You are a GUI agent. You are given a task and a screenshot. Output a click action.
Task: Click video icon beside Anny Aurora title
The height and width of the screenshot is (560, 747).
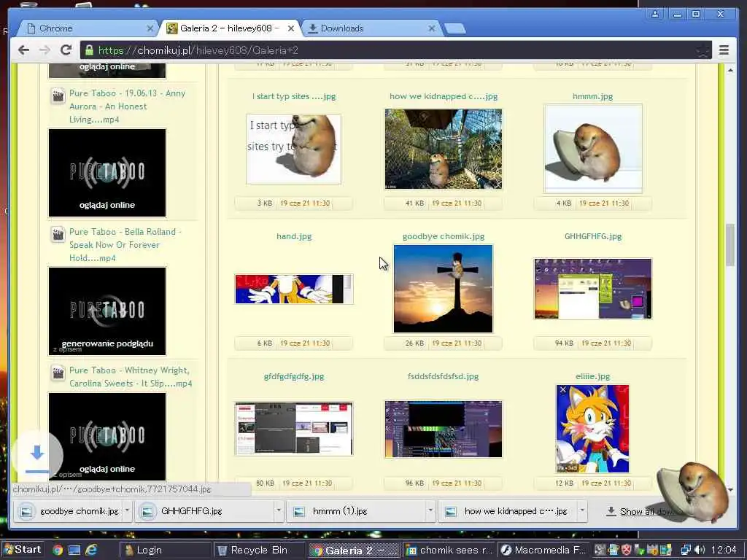[58, 96]
